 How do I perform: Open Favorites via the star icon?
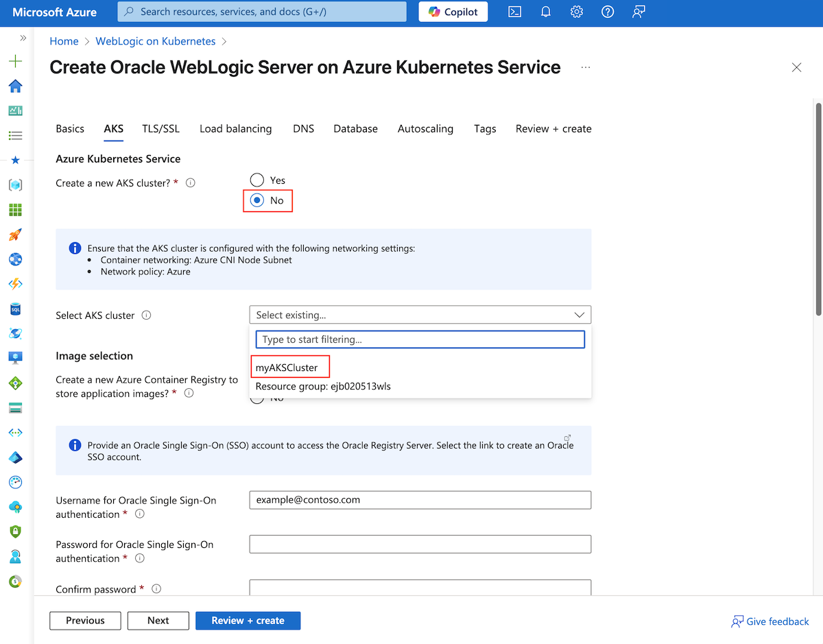click(14, 160)
